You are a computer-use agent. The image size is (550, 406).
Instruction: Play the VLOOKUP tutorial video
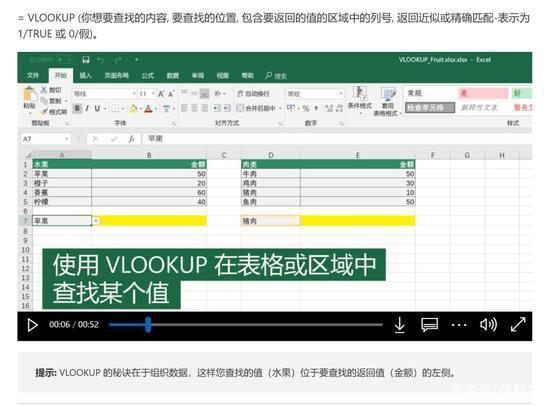32,325
